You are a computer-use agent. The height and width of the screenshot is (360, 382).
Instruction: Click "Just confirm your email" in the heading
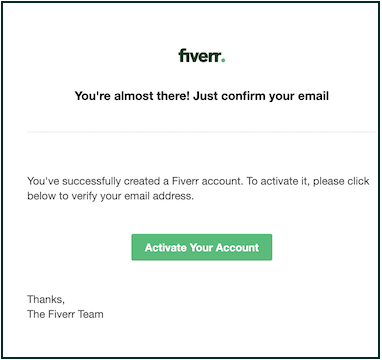click(261, 96)
